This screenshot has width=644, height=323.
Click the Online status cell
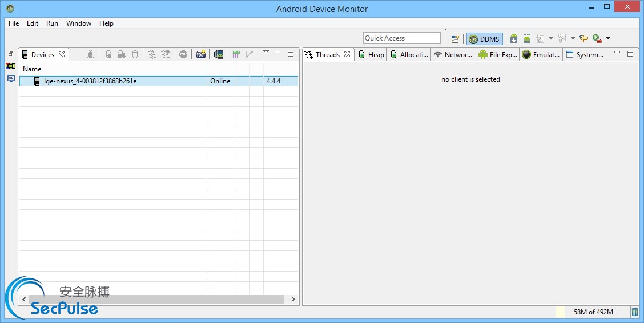(220, 81)
